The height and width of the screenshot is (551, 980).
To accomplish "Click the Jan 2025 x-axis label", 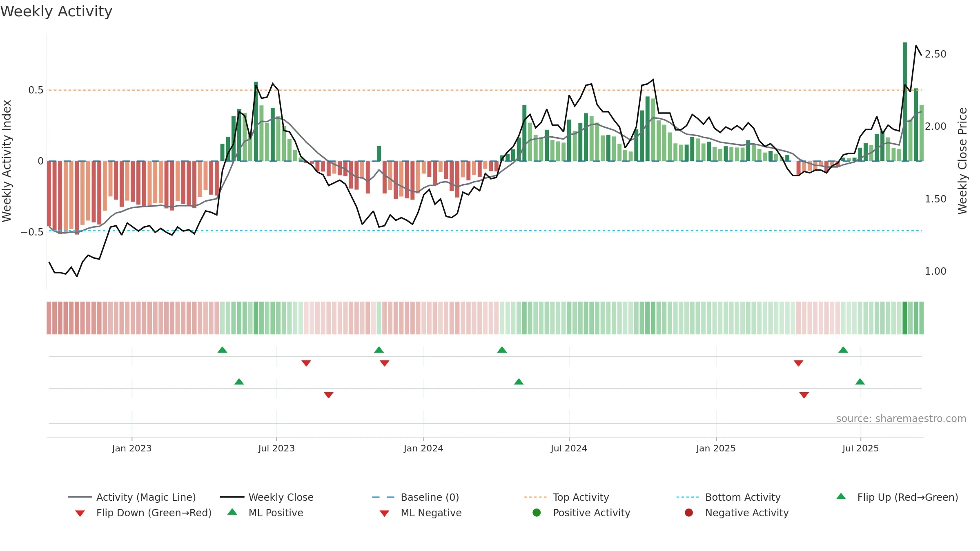I will point(716,448).
